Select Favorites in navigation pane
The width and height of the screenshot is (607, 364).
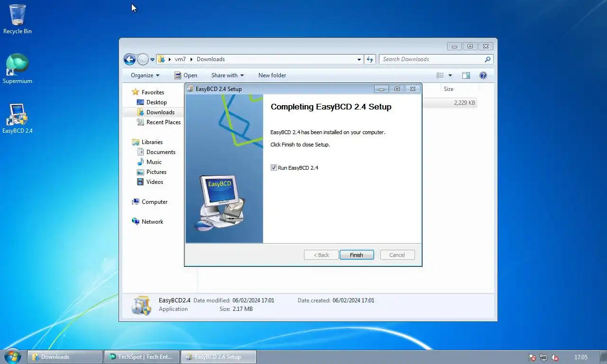point(148,92)
